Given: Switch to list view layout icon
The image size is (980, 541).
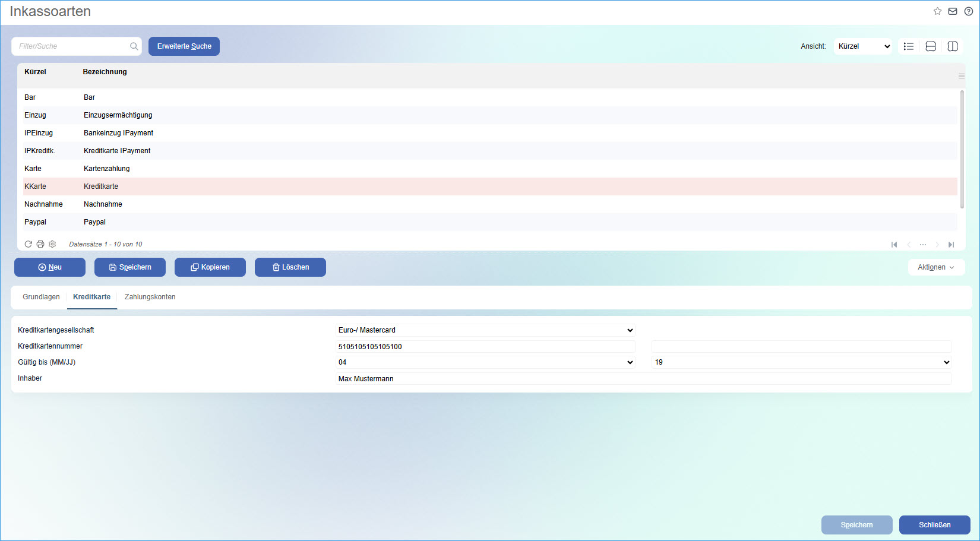Looking at the screenshot, I should pyautogui.click(x=909, y=46).
